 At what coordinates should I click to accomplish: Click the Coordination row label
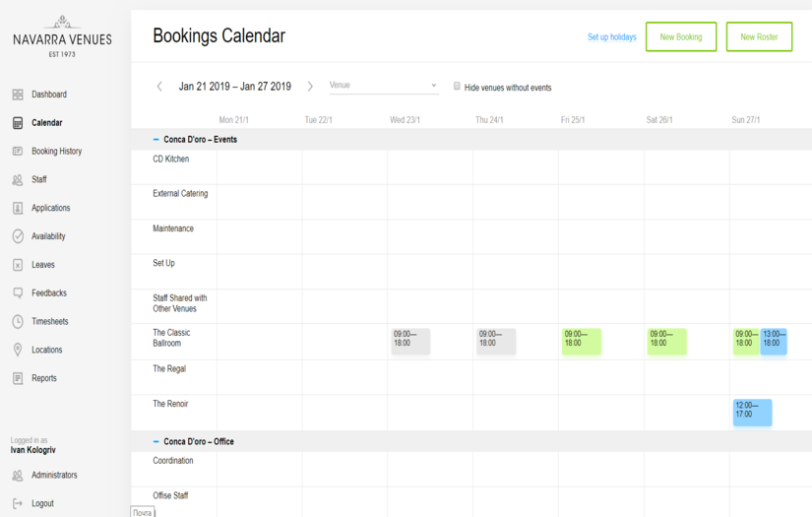pyautogui.click(x=173, y=461)
